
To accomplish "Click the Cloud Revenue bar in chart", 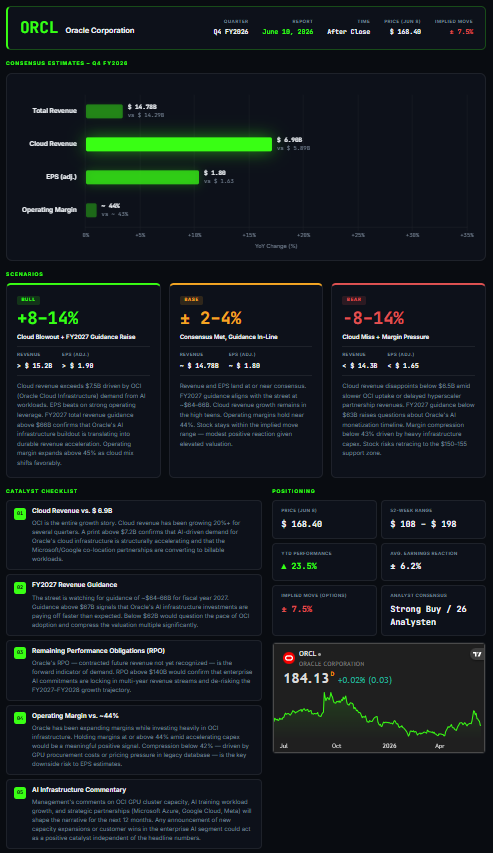I will click(179, 144).
